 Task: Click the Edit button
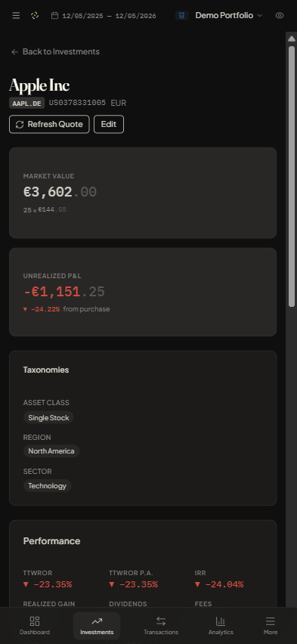tap(109, 125)
